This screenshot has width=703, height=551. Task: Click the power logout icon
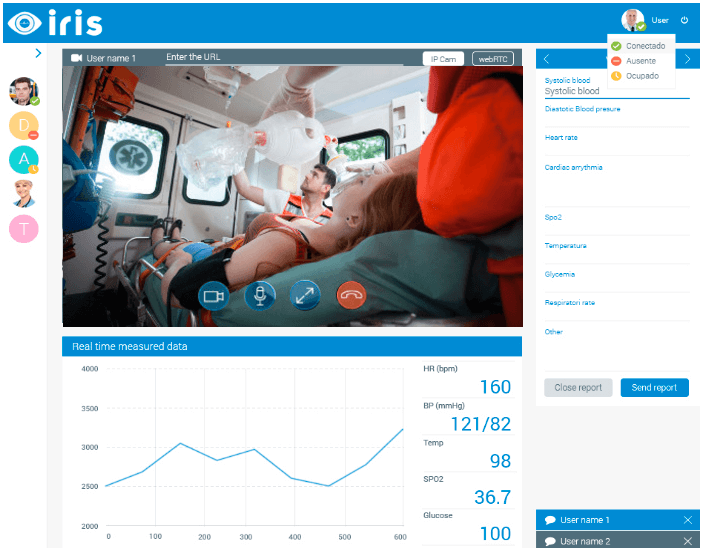(685, 20)
